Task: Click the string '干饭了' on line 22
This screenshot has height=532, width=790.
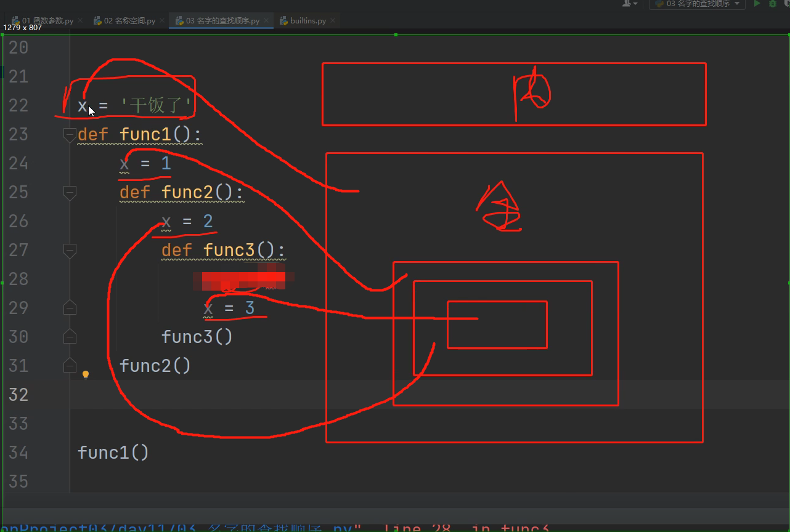Action: point(157,105)
